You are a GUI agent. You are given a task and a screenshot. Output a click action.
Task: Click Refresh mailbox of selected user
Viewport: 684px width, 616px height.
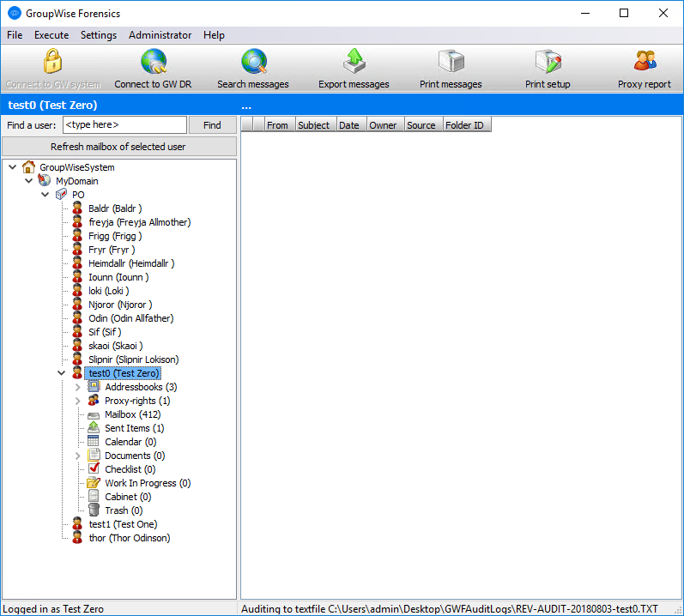click(x=118, y=147)
